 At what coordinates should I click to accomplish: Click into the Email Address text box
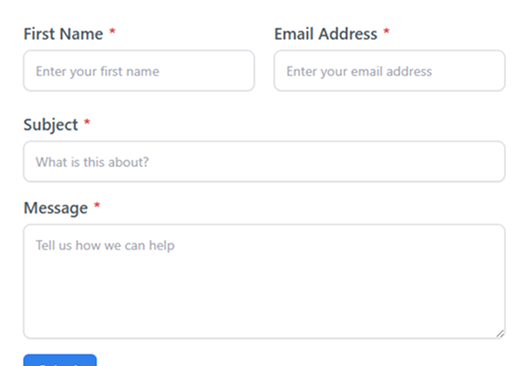click(389, 71)
